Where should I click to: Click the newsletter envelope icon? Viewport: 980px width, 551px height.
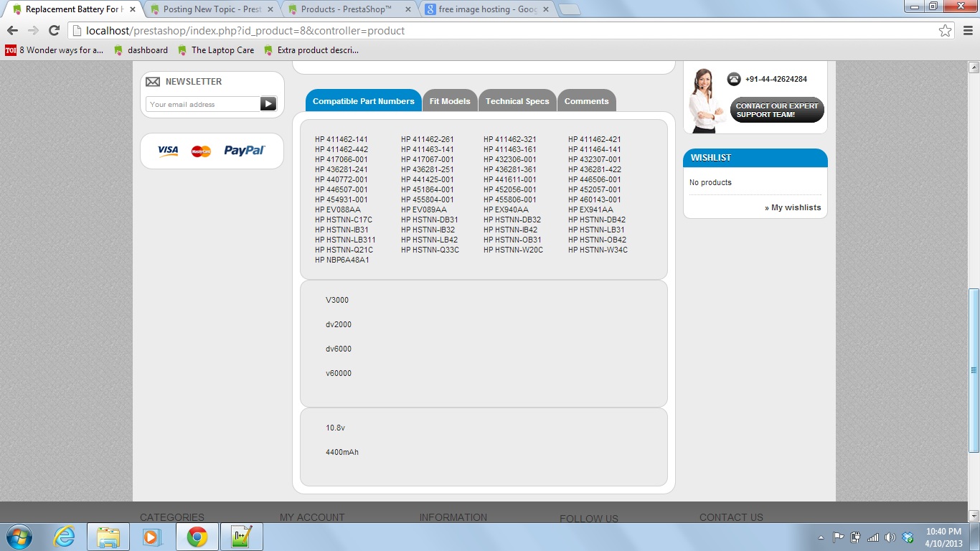[153, 82]
